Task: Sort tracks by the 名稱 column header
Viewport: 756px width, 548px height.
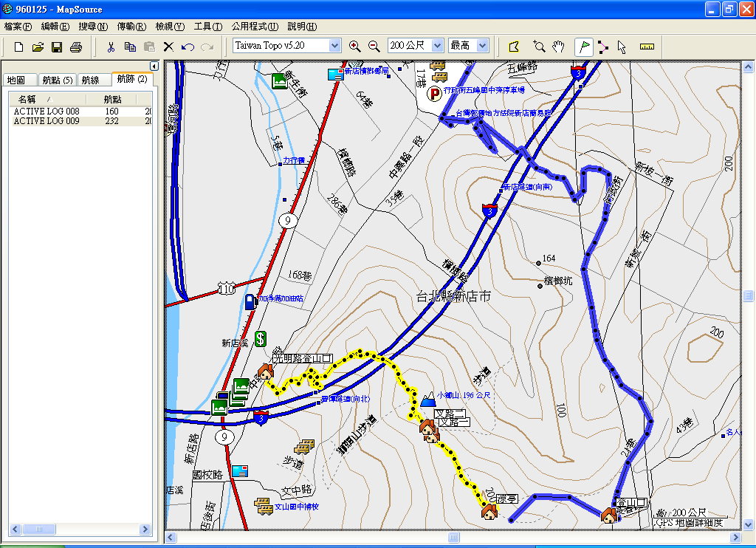Action: coord(47,100)
